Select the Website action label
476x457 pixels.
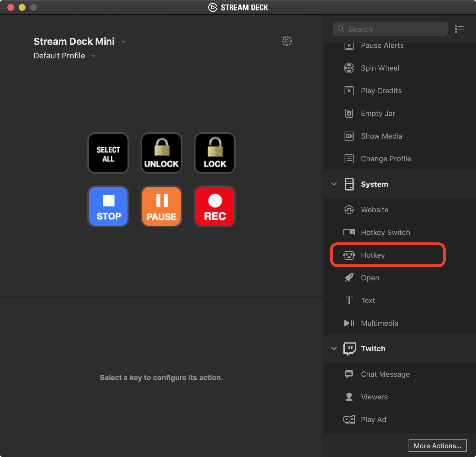pos(375,210)
